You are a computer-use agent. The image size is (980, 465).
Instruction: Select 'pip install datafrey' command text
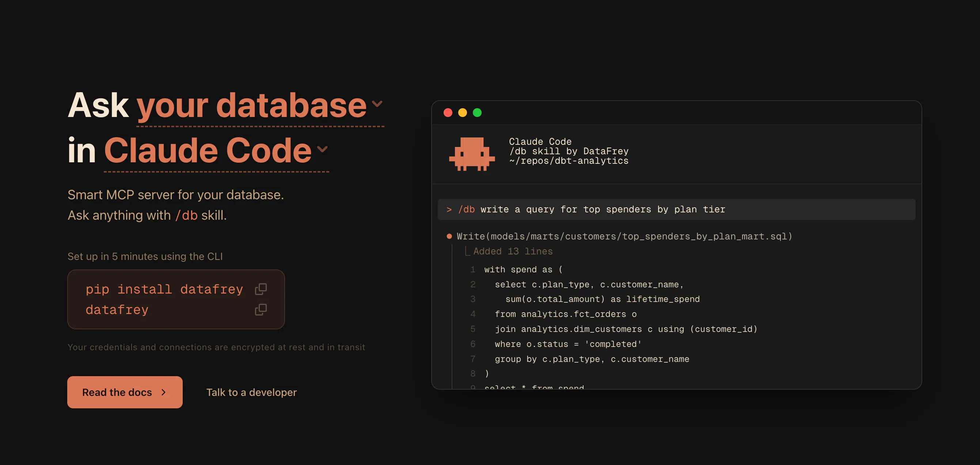(164, 289)
